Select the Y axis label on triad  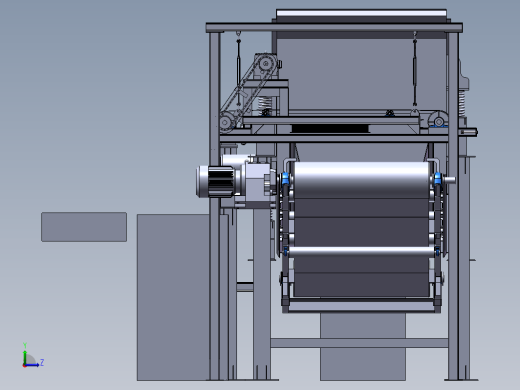click(x=25, y=345)
